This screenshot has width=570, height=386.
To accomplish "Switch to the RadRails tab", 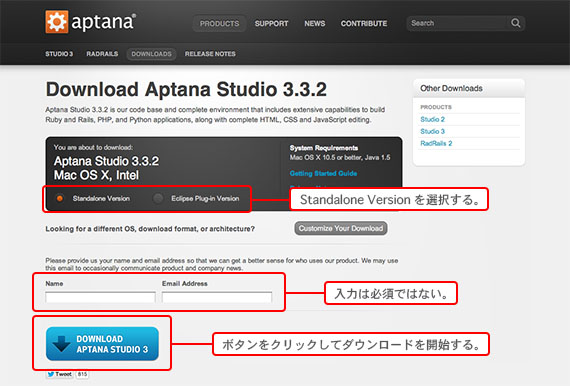I will click(x=102, y=54).
